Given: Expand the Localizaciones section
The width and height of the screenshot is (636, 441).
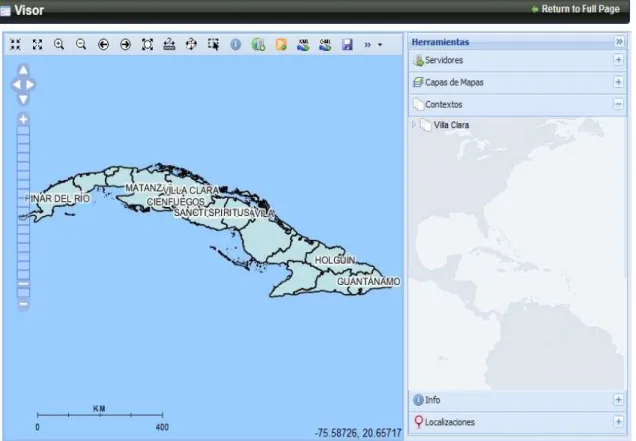Looking at the screenshot, I should click(618, 422).
